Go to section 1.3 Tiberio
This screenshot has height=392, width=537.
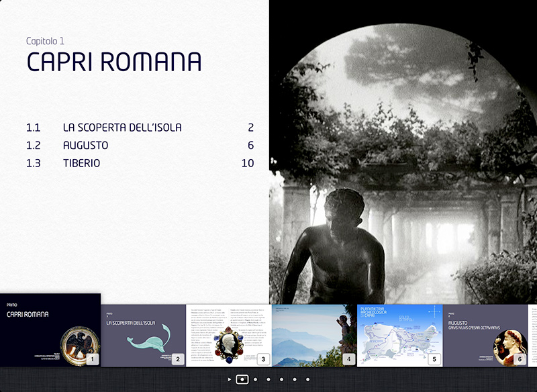click(81, 163)
